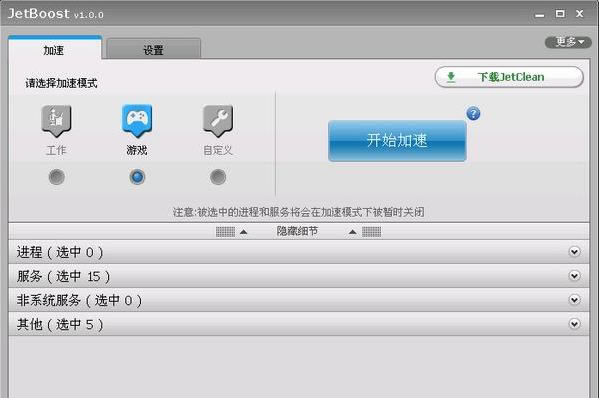Collapse details via left up arrow
This screenshot has width=599, height=398.
[243, 232]
